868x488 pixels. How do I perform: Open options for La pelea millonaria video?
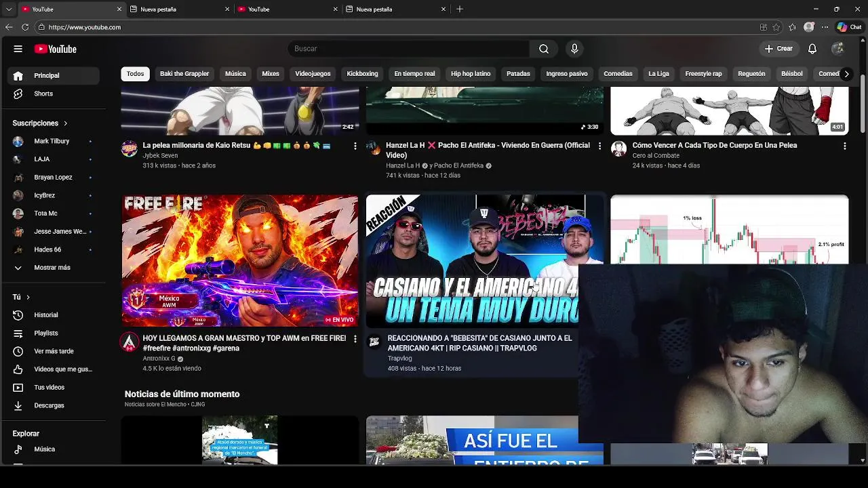pos(355,146)
